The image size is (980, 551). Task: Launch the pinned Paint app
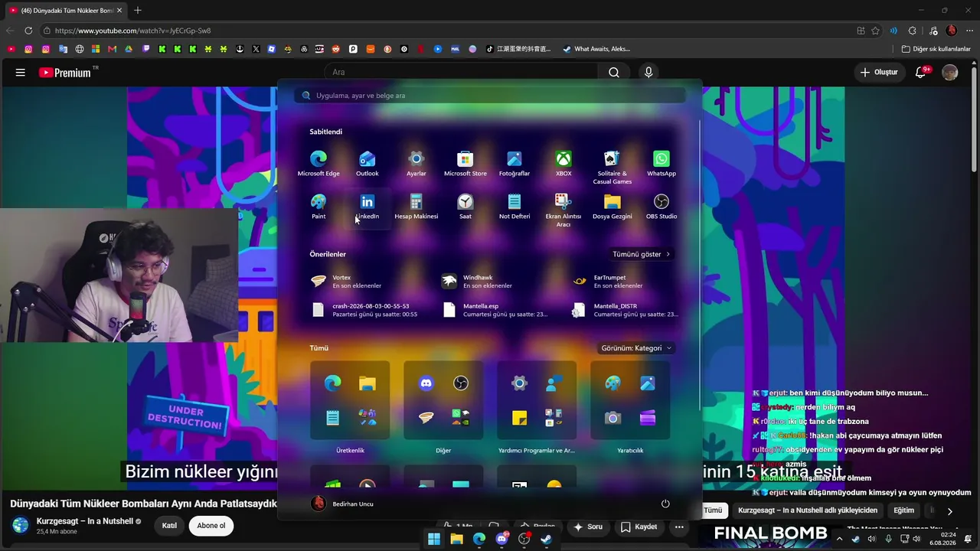pyautogui.click(x=318, y=206)
